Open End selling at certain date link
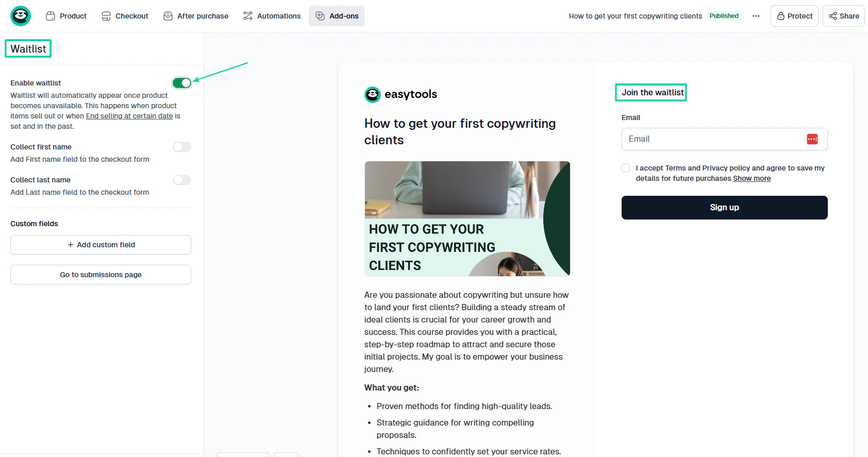868x457 pixels. pos(129,116)
